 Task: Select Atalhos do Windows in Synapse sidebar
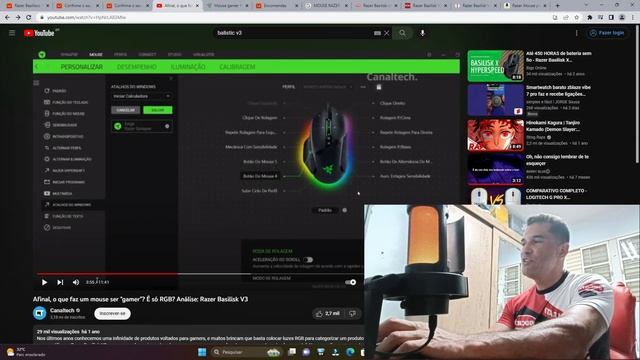(x=67, y=205)
